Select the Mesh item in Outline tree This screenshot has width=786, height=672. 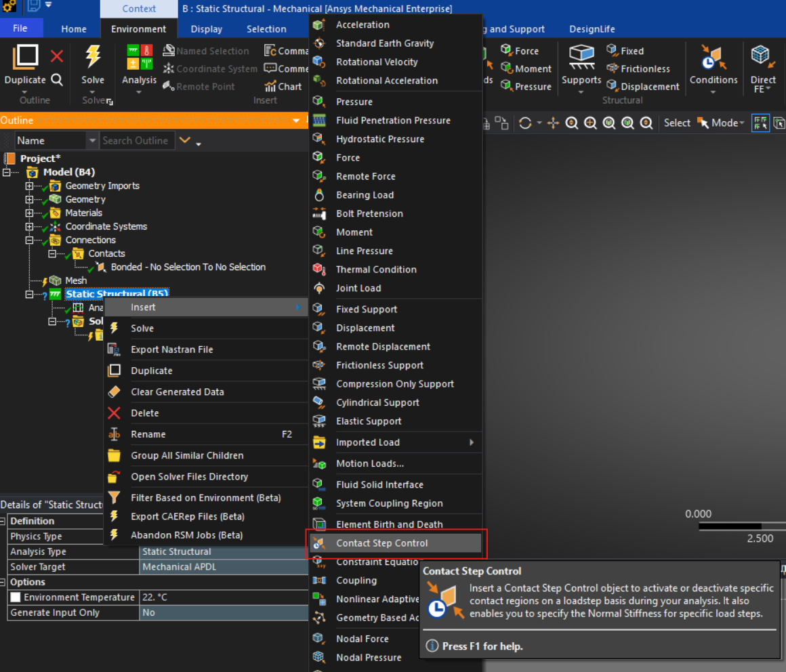76,280
